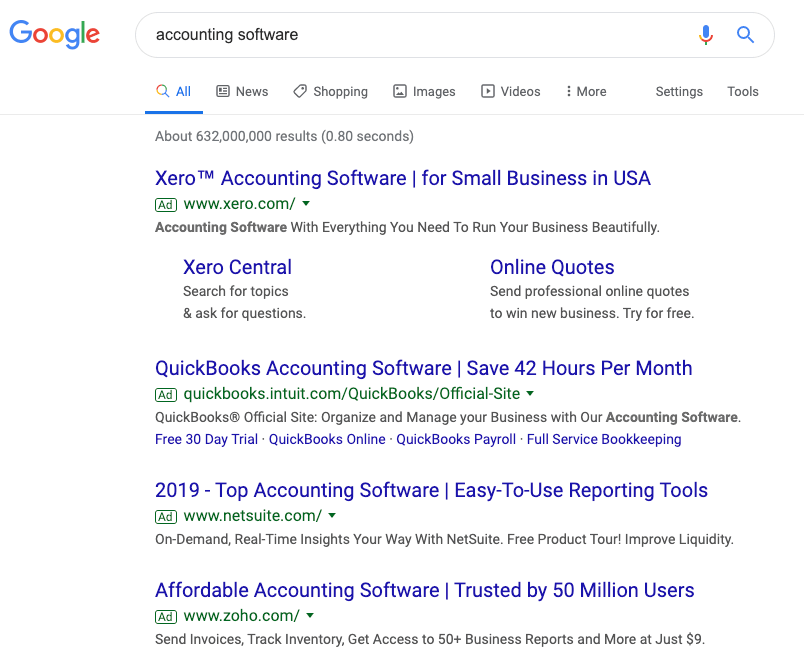This screenshot has height=669, width=804.
Task: Click the www.netsuite.com URL
Action: [253, 516]
